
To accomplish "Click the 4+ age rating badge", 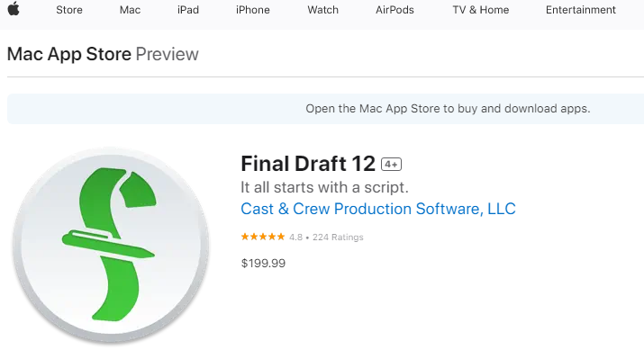I will tap(391, 164).
